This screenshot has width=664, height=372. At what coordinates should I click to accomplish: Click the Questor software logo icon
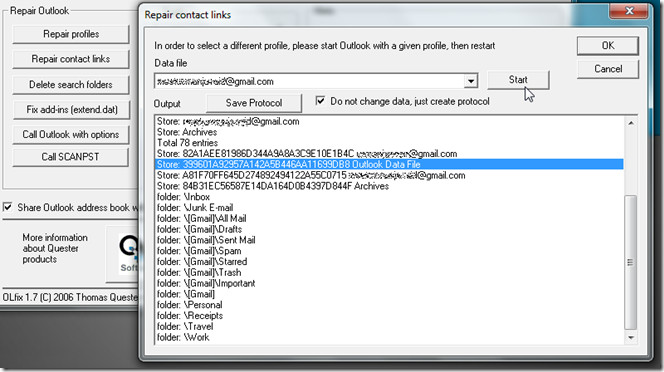point(128,253)
